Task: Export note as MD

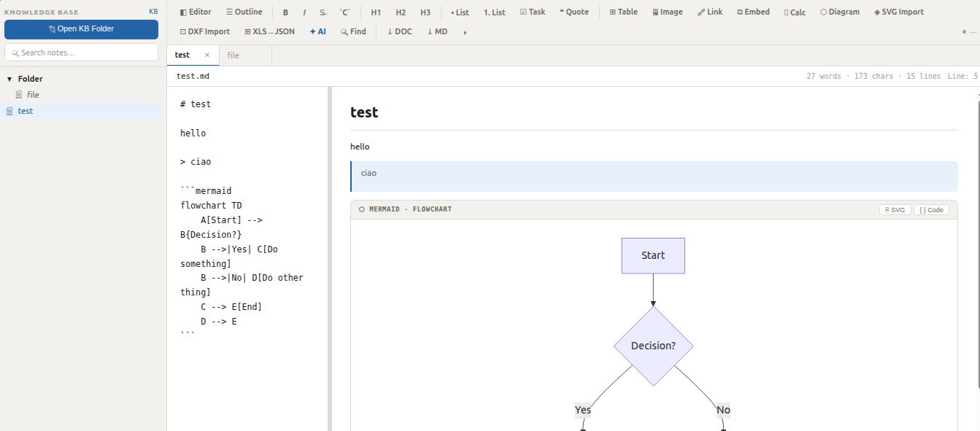Action: (437, 31)
